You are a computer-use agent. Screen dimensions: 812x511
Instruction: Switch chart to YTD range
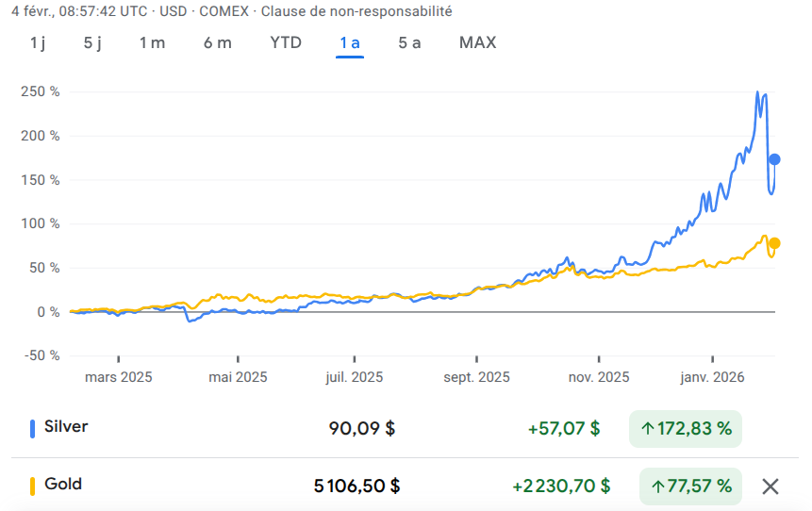[286, 42]
